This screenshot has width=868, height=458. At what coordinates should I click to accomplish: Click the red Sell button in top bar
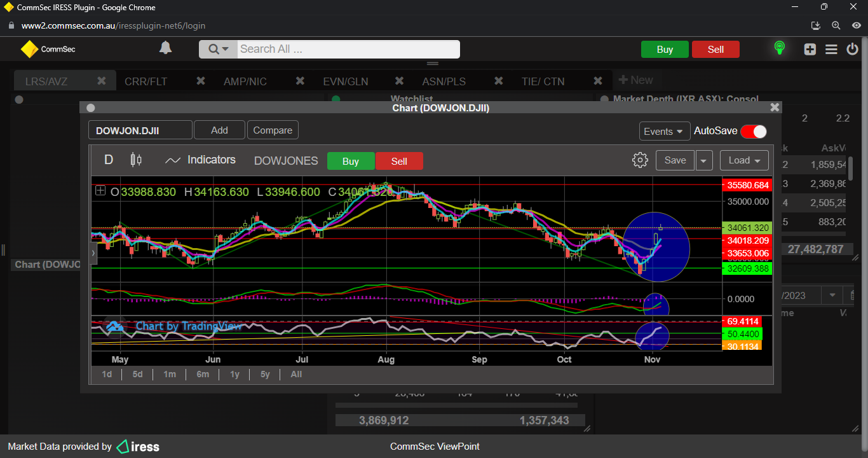[x=715, y=50]
